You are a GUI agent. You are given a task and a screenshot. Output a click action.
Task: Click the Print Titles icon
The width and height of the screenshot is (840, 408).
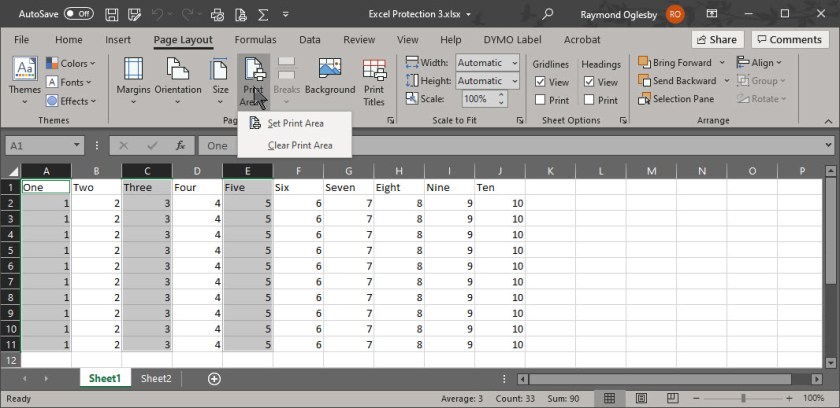tap(374, 70)
